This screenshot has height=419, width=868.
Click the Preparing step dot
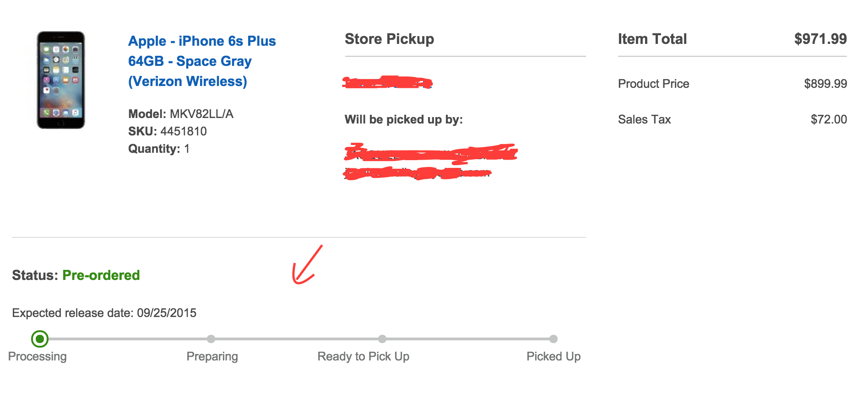(x=211, y=339)
